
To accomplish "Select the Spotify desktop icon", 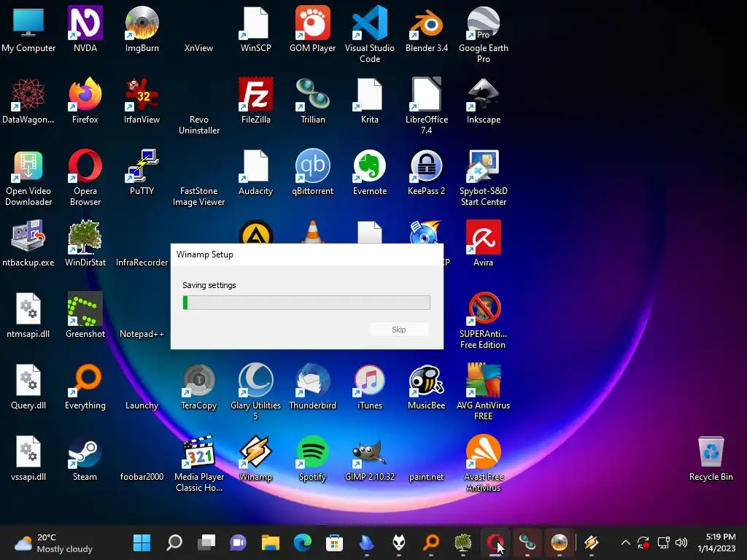I will coord(312,451).
